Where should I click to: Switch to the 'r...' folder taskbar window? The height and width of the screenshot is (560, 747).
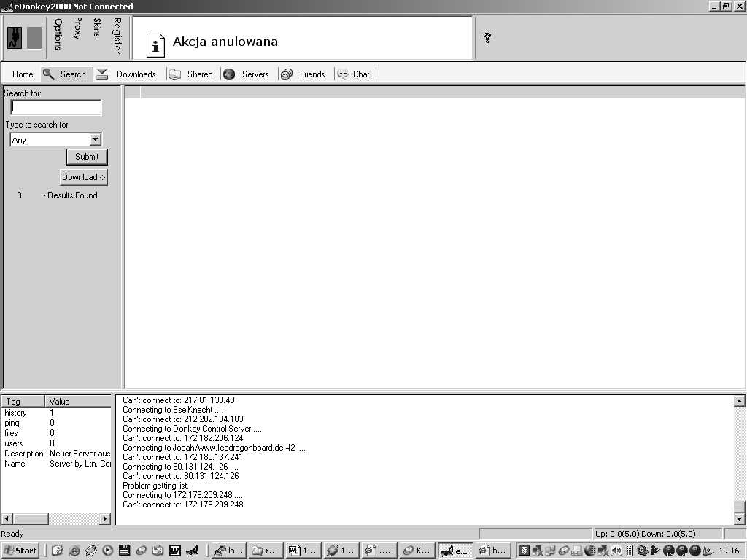266,551
